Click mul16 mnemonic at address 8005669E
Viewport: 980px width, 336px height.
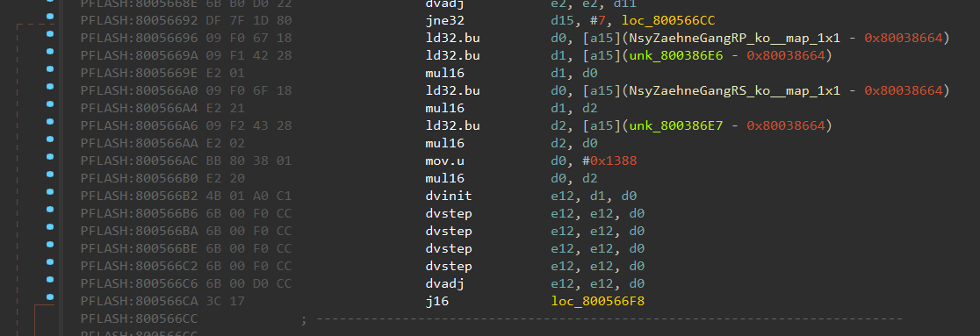coord(444,73)
